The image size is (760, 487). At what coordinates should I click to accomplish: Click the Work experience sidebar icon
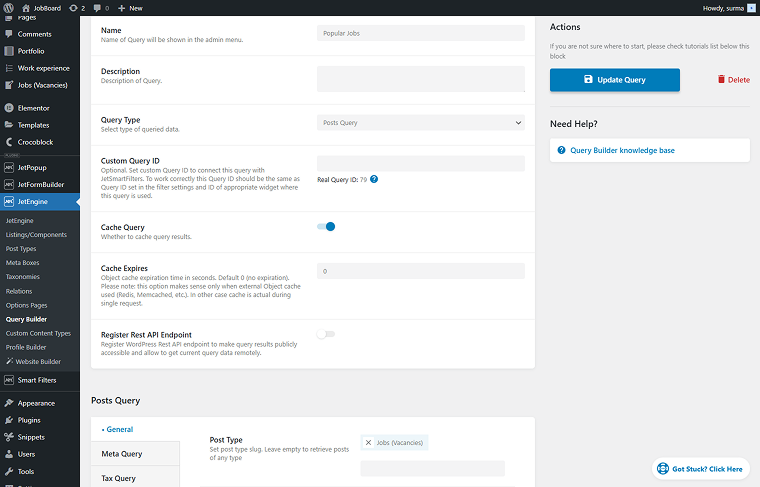[9, 68]
